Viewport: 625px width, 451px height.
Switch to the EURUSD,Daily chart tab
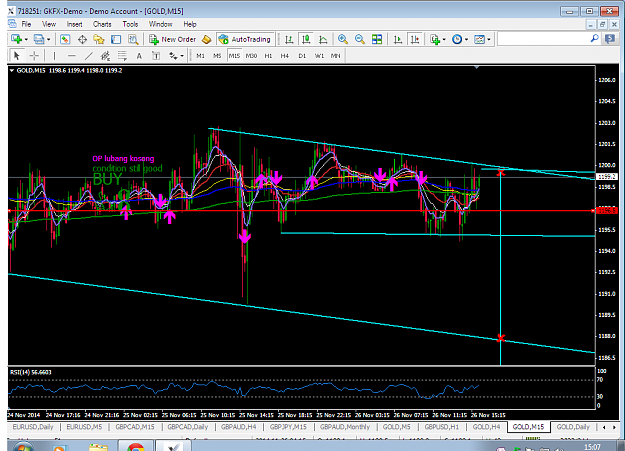33,427
